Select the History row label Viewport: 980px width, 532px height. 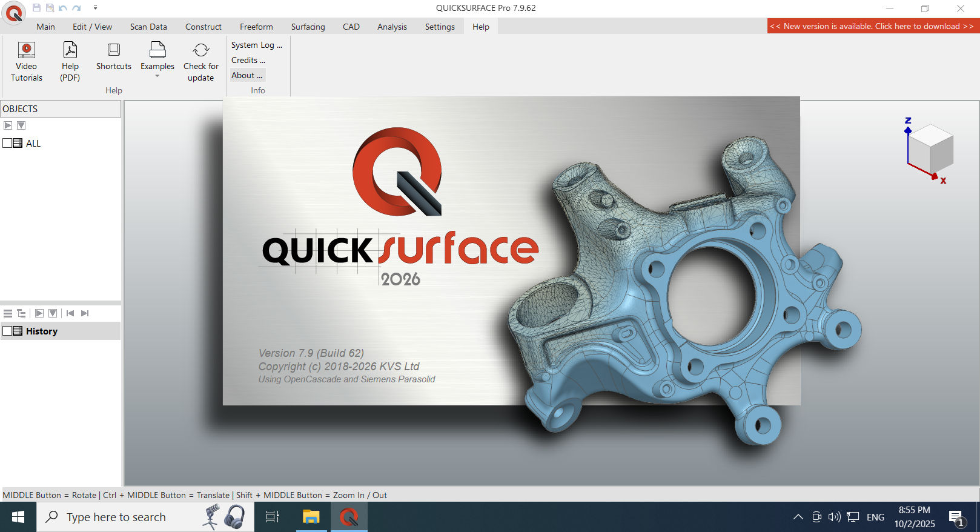42,331
